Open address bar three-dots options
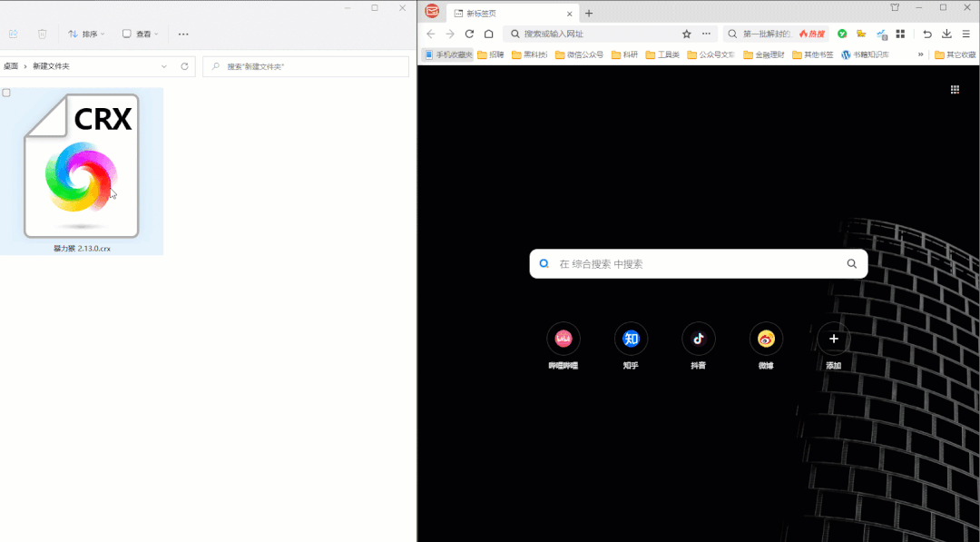 pos(706,34)
